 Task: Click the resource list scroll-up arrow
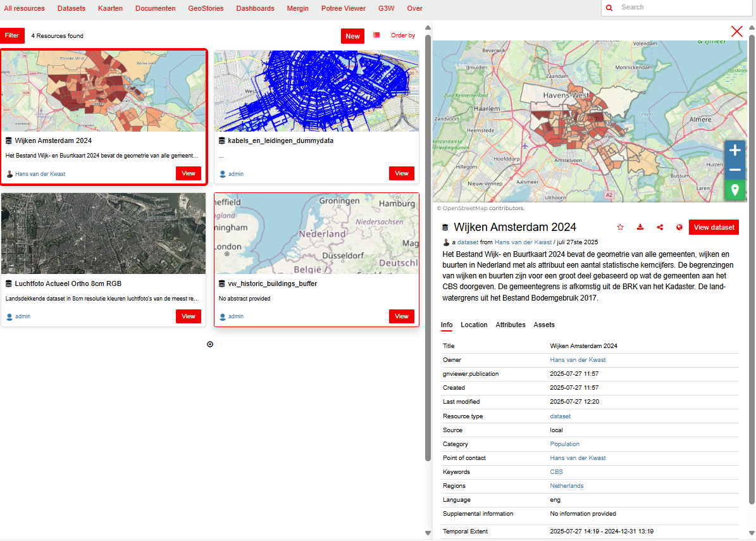click(428, 27)
